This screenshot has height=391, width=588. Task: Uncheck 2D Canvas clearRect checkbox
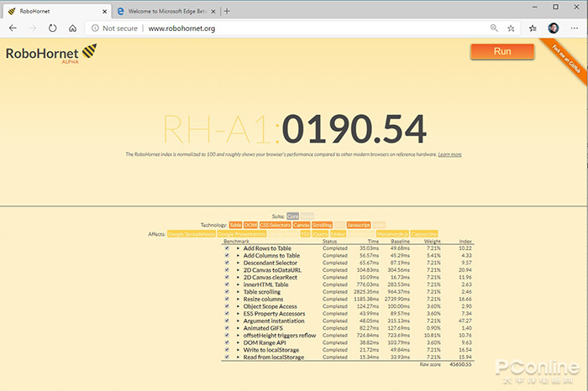pyautogui.click(x=227, y=277)
